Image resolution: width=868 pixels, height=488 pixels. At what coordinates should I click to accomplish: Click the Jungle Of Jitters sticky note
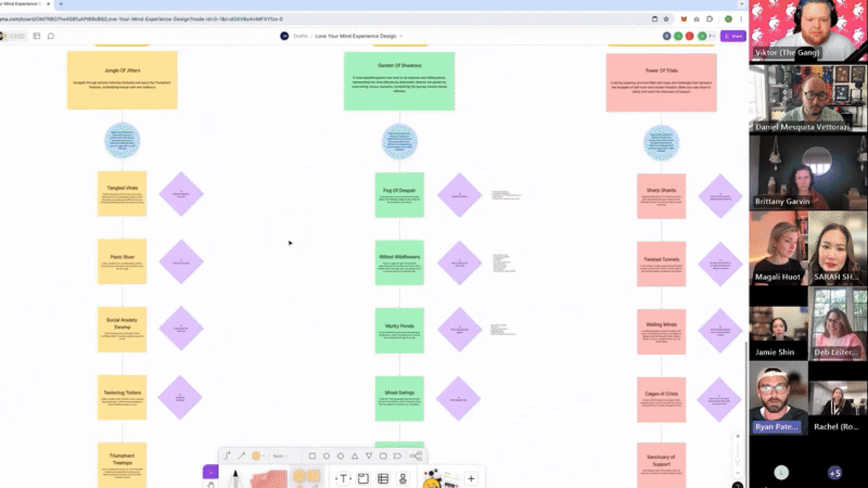(122, 80)
